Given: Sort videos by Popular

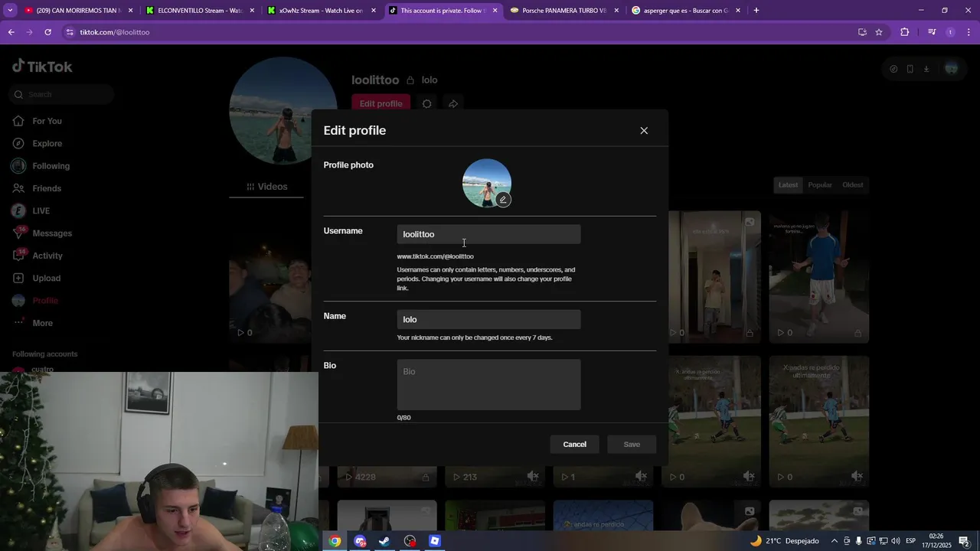Looking at the screenshot, I should pyautogui.click(x=819, y=184).
